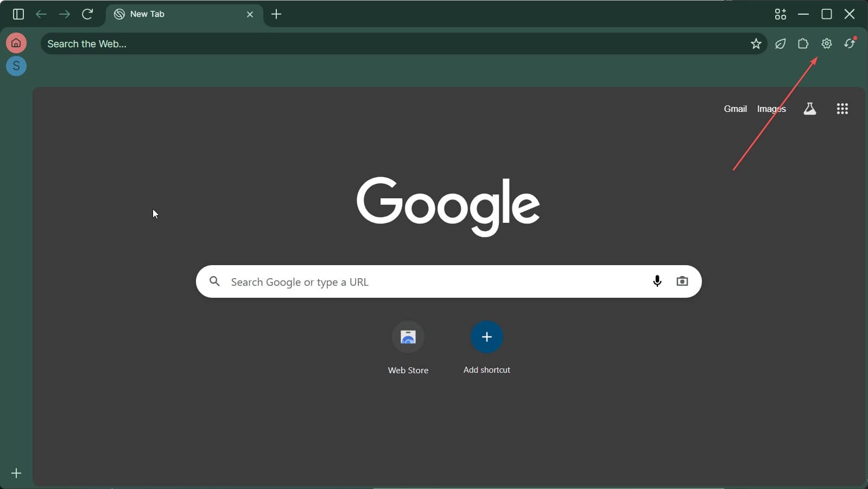Reload the current page
Screen dimensions: 868x489
tap(87, 14)
